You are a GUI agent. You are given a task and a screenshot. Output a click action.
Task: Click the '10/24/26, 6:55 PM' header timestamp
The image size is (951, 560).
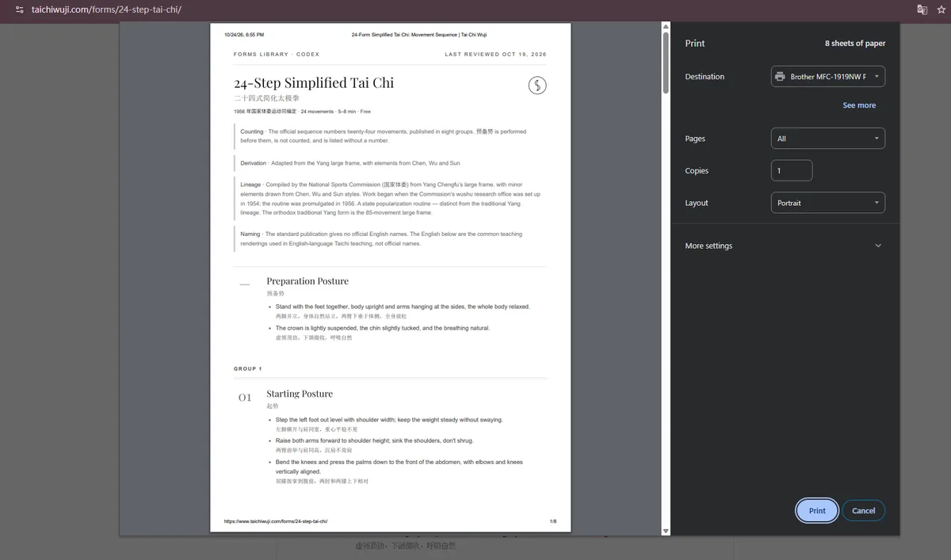click(244, 35)
